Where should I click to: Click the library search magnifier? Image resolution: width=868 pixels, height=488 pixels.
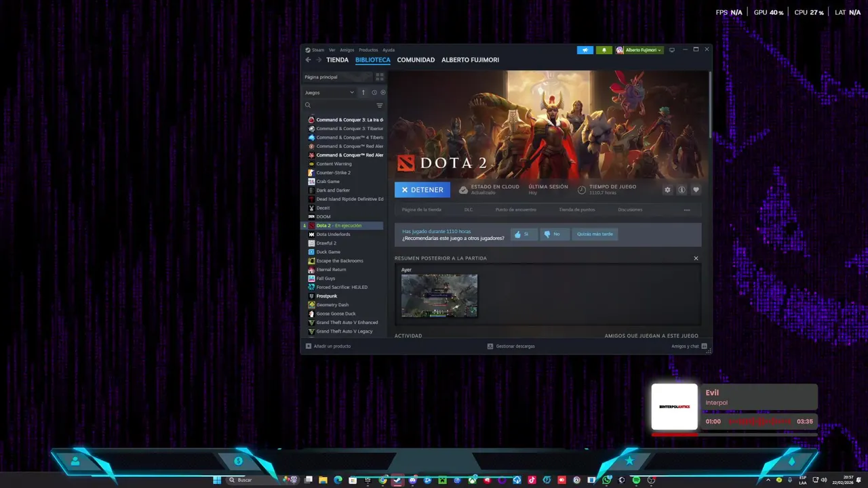[308, 105]
